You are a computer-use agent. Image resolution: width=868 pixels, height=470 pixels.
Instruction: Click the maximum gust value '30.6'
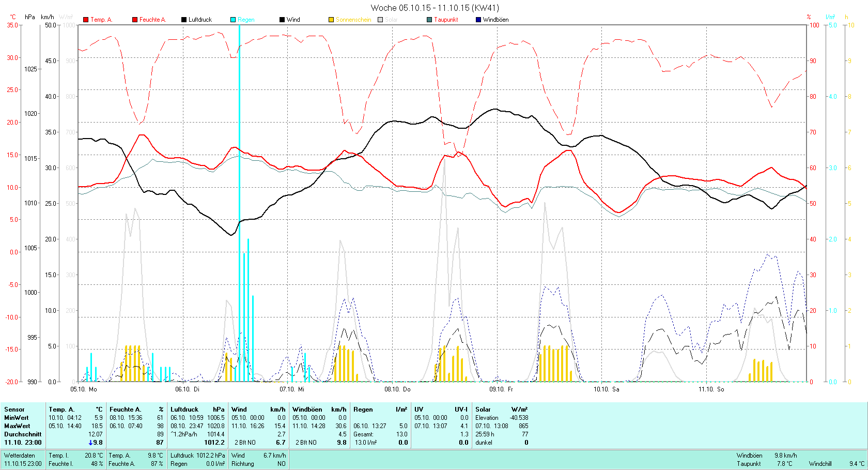click(341, 426)
